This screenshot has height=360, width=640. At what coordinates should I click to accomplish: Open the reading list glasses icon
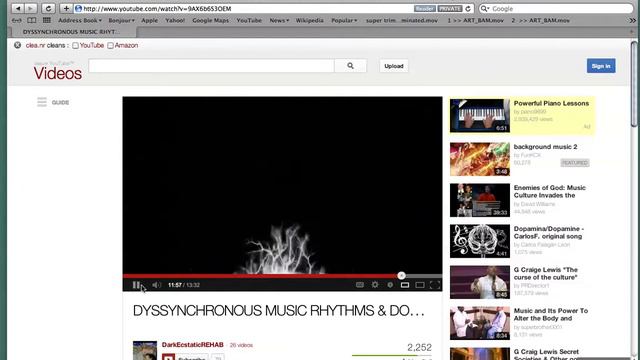[17, 20]
